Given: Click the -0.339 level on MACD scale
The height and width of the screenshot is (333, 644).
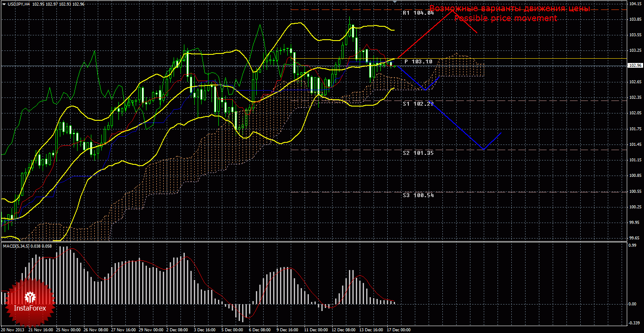Looking at the screenshot, I should (x=632, y=323).
